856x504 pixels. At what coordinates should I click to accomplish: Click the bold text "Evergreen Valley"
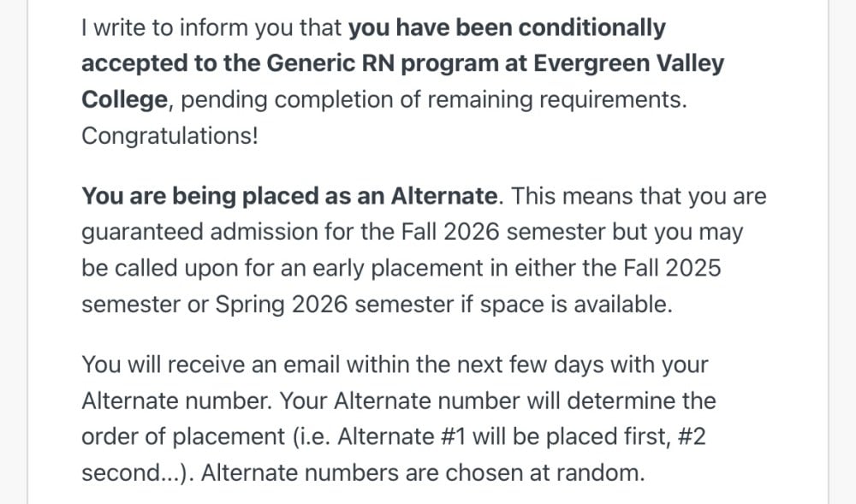tap(628, 63)
